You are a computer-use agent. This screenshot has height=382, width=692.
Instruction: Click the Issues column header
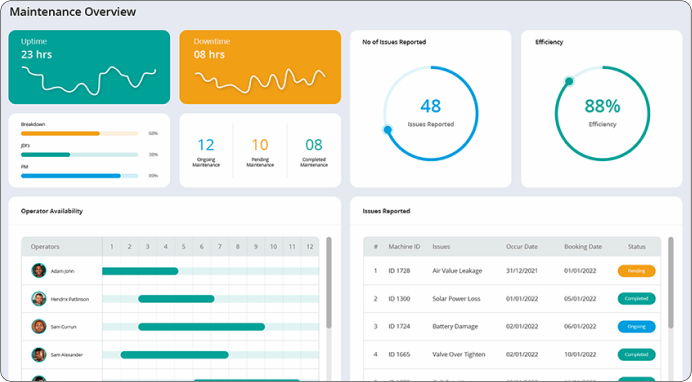point(441,247)
